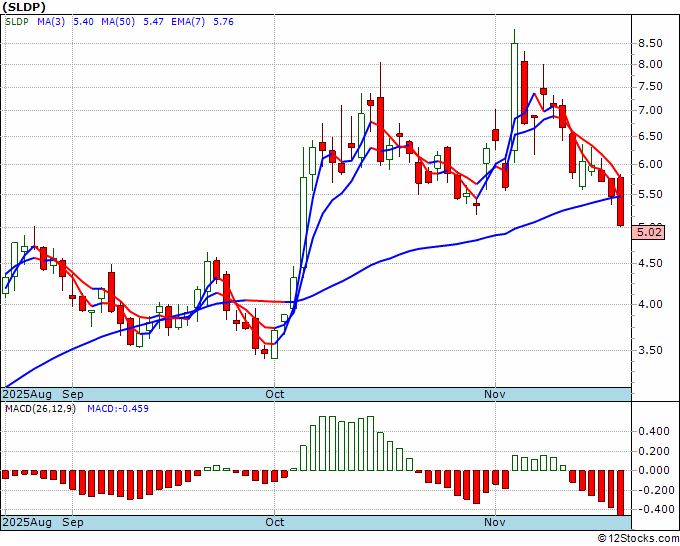Click the last red candle closing at 5.02

point(621,201)
